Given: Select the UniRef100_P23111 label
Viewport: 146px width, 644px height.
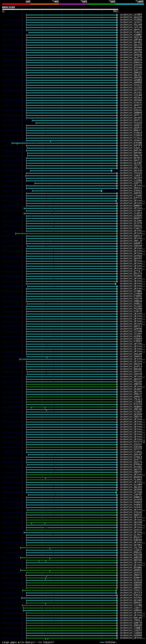Looking at the screenshot, I should click(131, 138).
